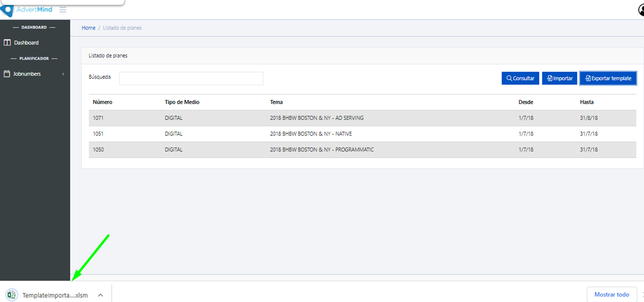Open Dashboard from the sidebar menu
Screen dimensions: 644x302
(26, 43)
